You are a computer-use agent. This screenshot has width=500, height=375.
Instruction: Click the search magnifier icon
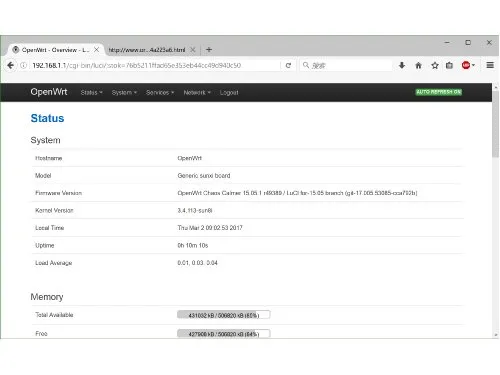point(306,65)
